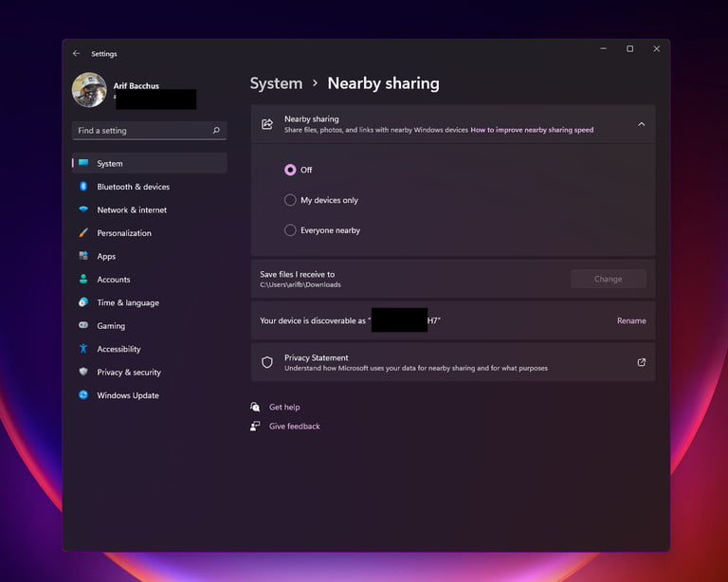
Task: Select the Off radio button
Action: tap(290, 170)
